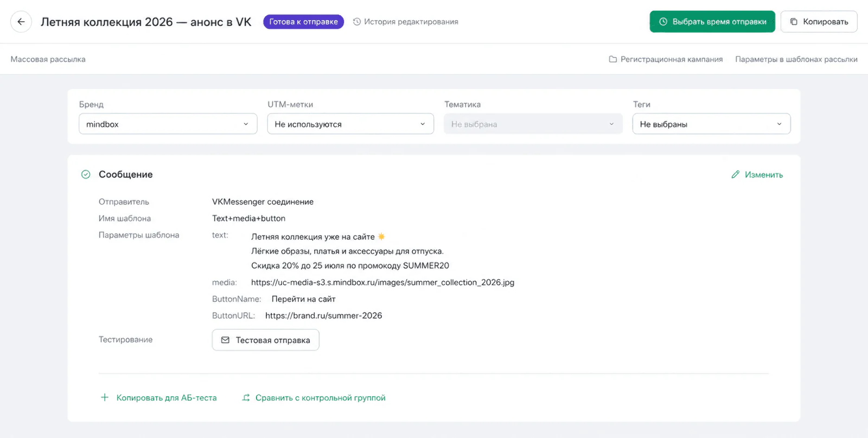The width and height of the screenshot is (868, 438).
Task: Click the Выбрать время отправки button
Action: (x=712, y=22)
